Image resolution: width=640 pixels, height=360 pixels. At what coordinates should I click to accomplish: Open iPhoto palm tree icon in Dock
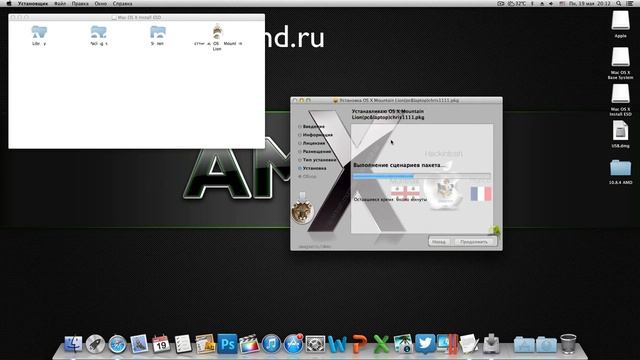coord(403,344)
